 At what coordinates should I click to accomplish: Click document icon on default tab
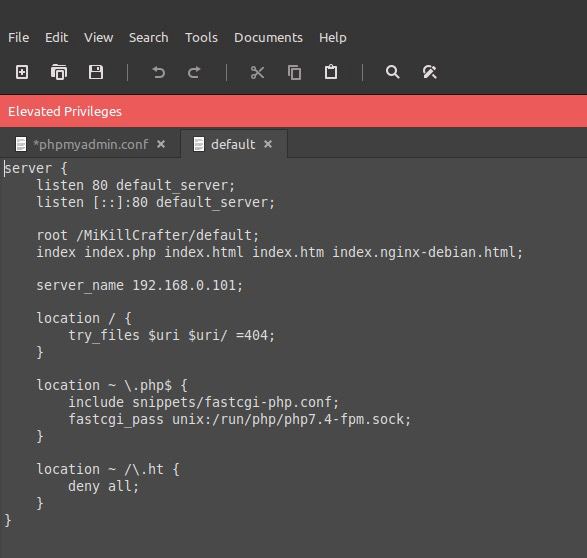[x=199, y=144]
